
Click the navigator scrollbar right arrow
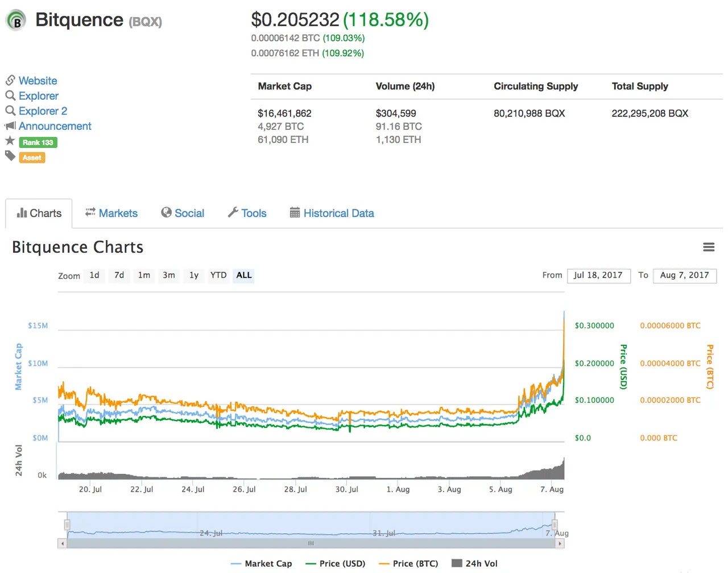coord(560,543)
